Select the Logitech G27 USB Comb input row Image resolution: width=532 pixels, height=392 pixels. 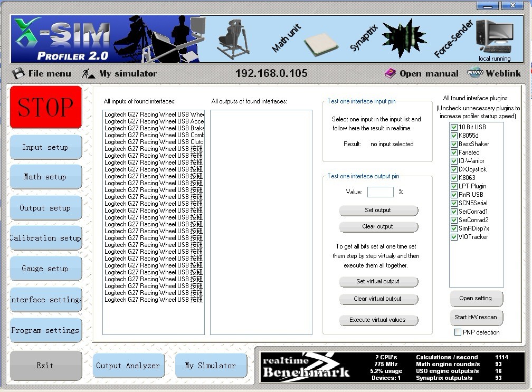click(154, 135)
